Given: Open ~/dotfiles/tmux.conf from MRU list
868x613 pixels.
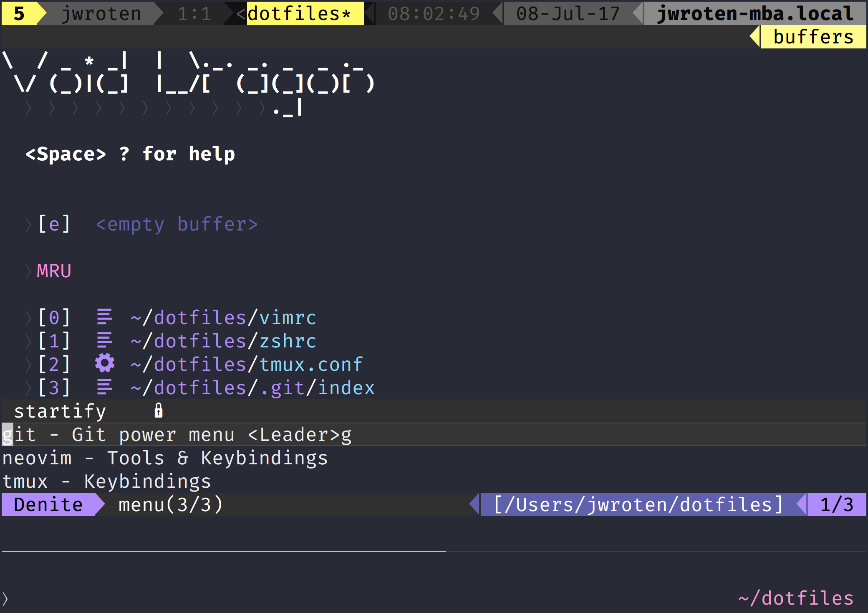Looking at the screenshot, I should [x=246, y=365].
